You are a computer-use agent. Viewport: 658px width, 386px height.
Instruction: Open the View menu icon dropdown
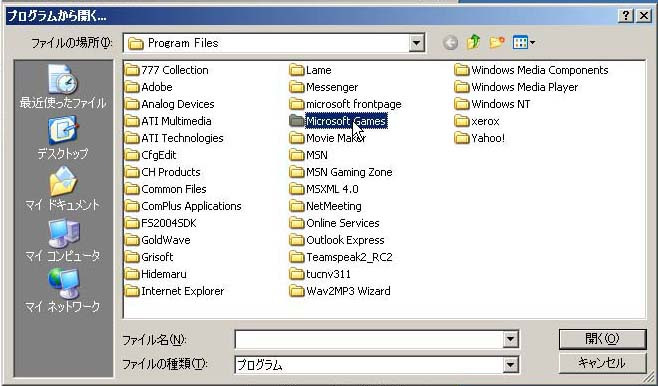click(524, 42)
